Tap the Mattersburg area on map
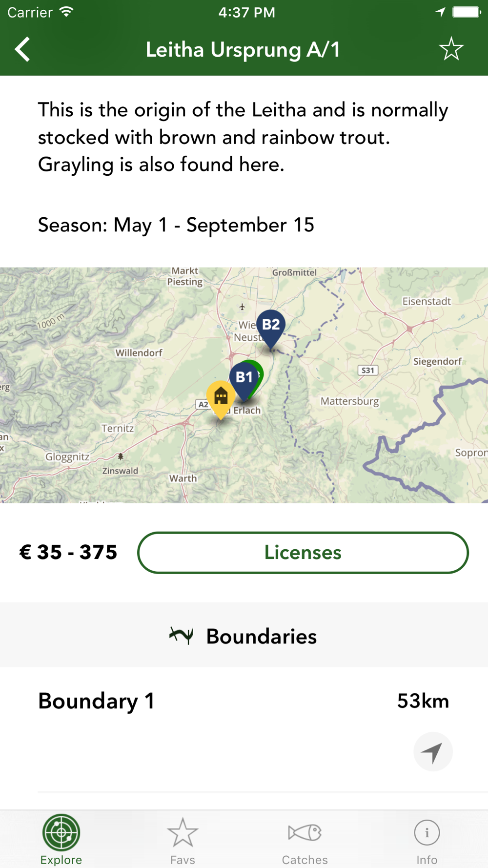The height and width of the screenshot is (868, 488). [349, 401]
